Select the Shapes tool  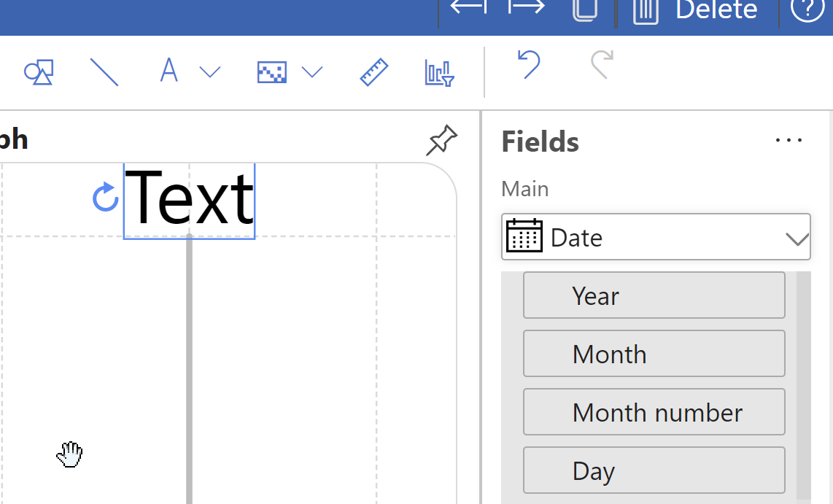(x=38, y=72)
